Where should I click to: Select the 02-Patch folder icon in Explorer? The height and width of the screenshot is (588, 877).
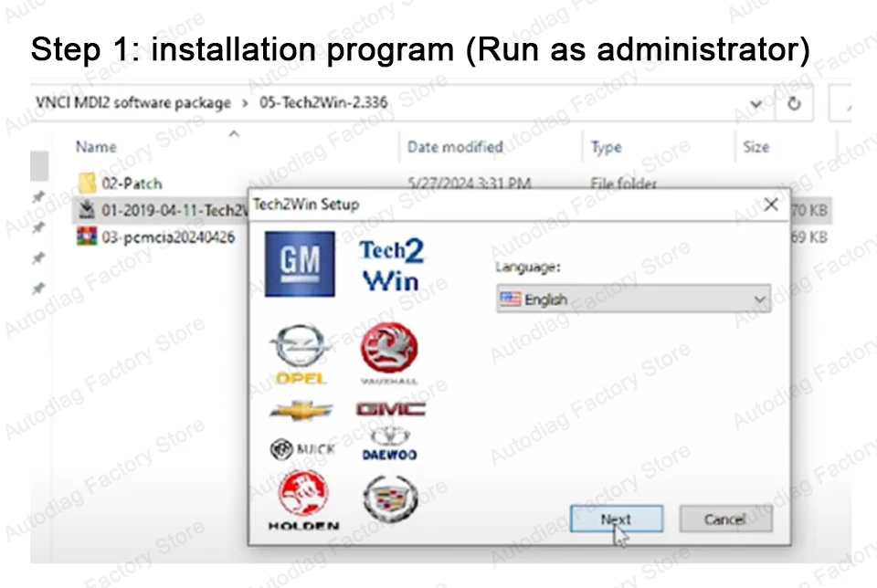tap(87, 183)
